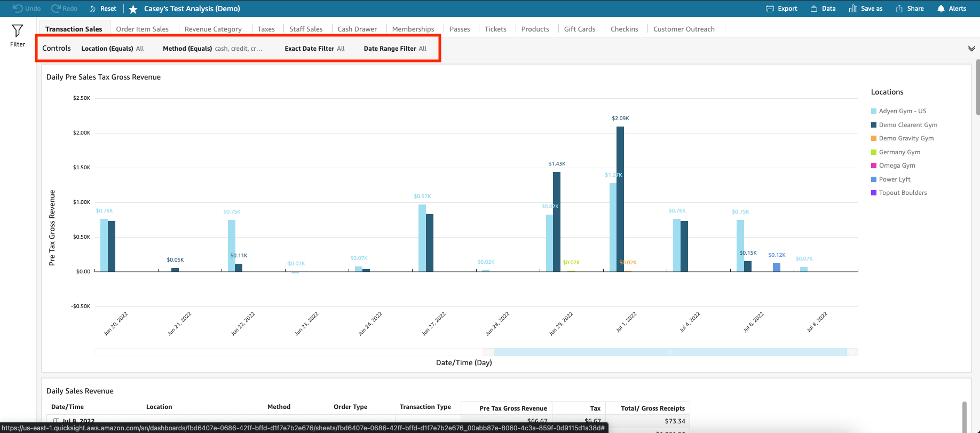This screenshot has height=433, width=980.
Task: Open the Location (Equals) control dropdown
Action: point(113,49)
